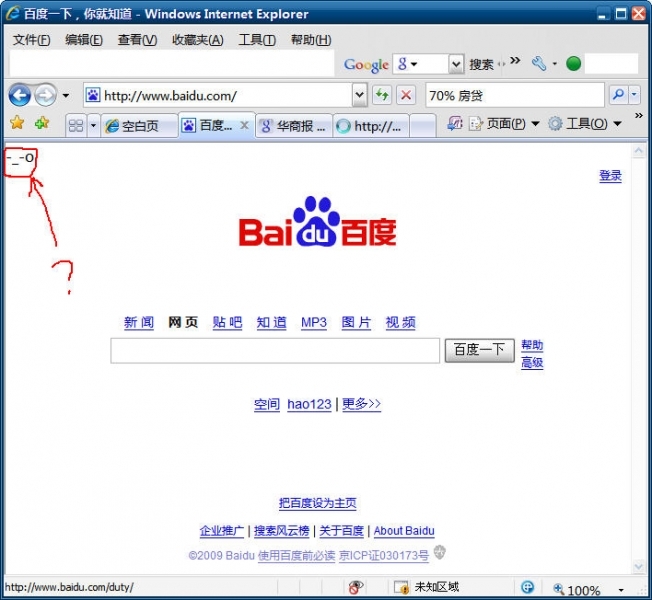Click the 100% zoom level button
The height and width of the screenshot is (600, 652).
[577, 589]
